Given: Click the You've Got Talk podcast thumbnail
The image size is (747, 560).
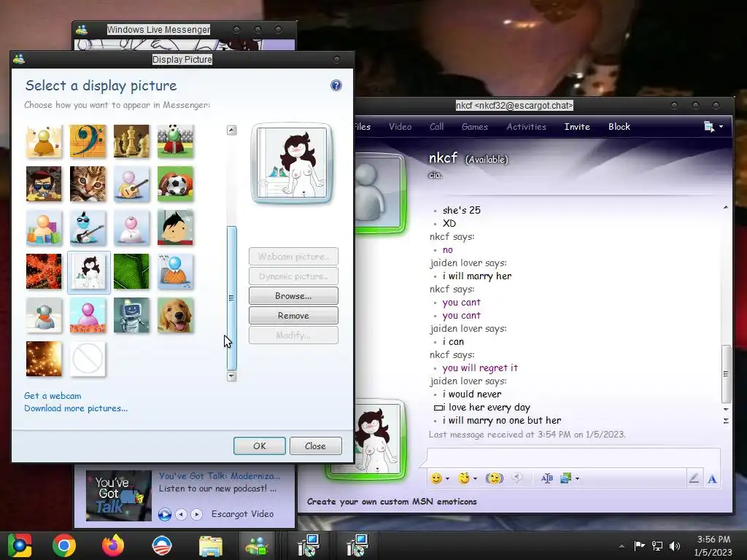Looking at the screenshot, I should (119, 496).
